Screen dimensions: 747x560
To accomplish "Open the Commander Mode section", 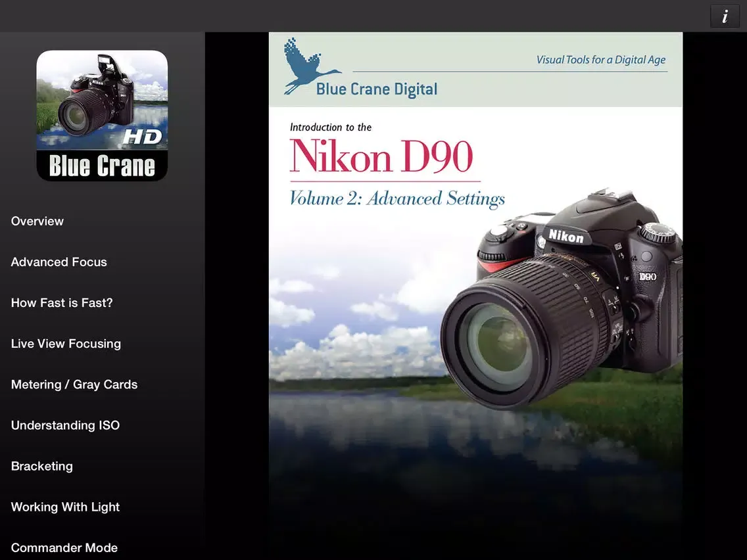I will [64, 548].
